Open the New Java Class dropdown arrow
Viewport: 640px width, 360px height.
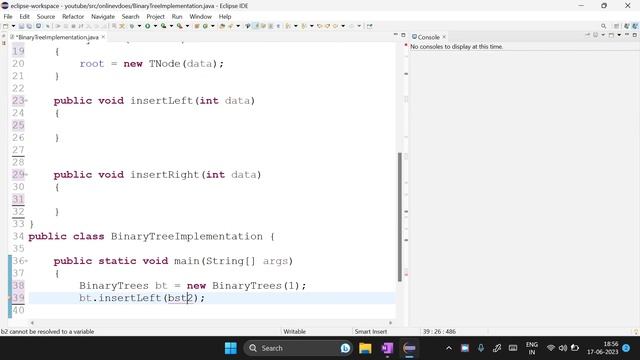[213, 26]
